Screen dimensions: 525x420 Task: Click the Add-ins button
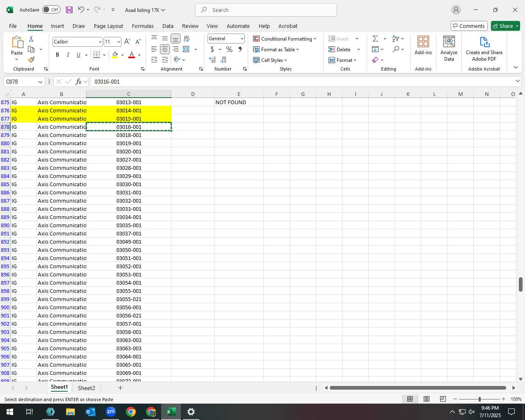[423, 45]
